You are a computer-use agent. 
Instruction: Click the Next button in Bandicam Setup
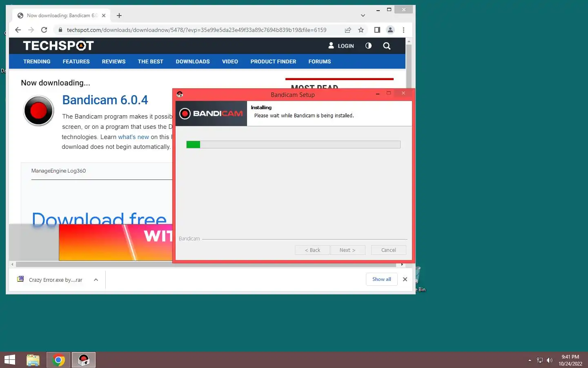click(347, 250)
